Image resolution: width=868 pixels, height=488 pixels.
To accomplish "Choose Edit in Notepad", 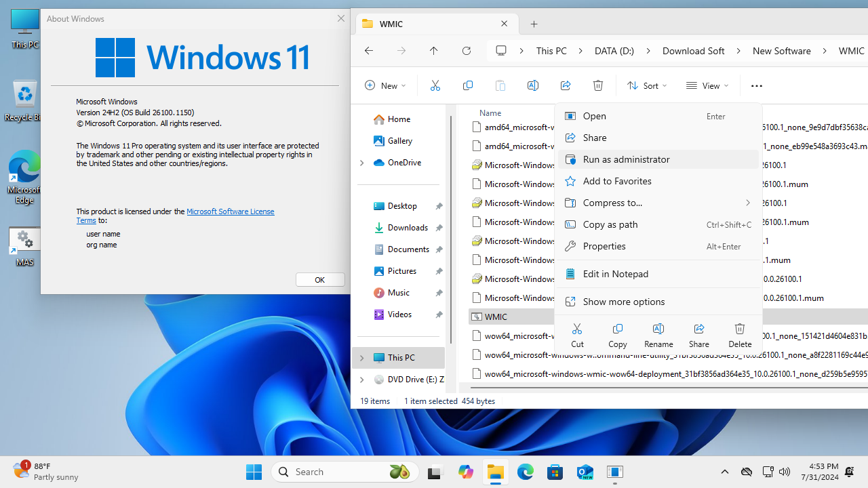I will [x=658, y=274].
